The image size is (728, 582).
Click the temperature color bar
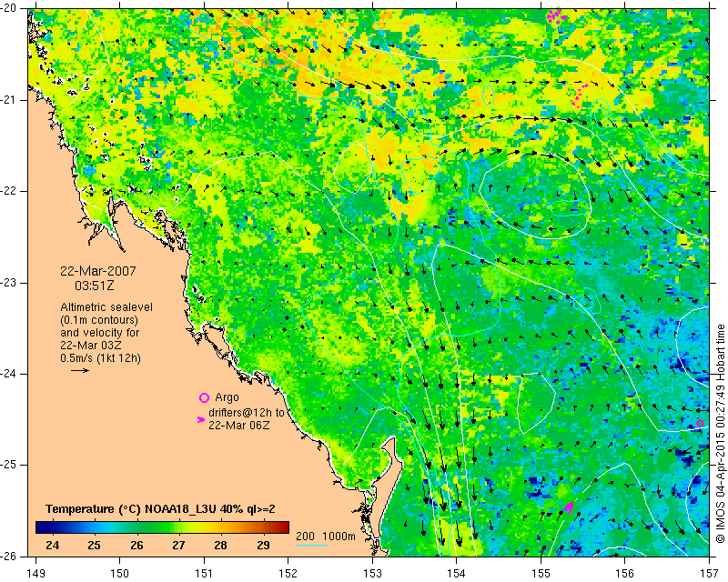pos(162,527)
